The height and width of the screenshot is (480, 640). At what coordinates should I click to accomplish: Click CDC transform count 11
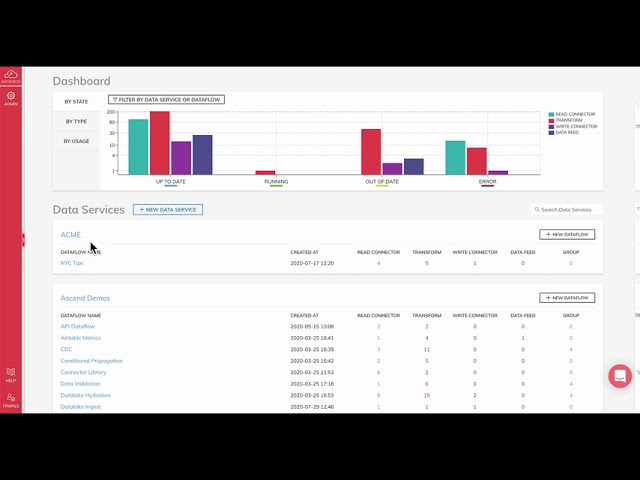pyautogui.click(x=427, y=349)
